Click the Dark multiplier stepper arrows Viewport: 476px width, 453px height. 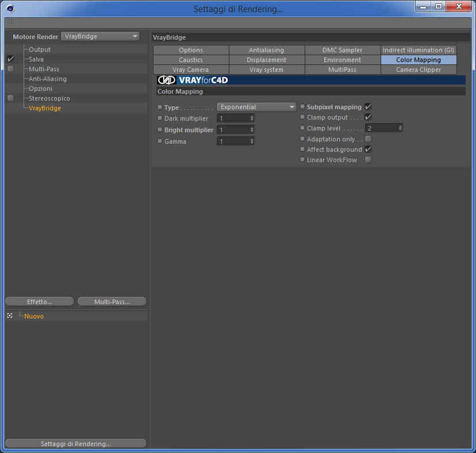coord(252,118)
